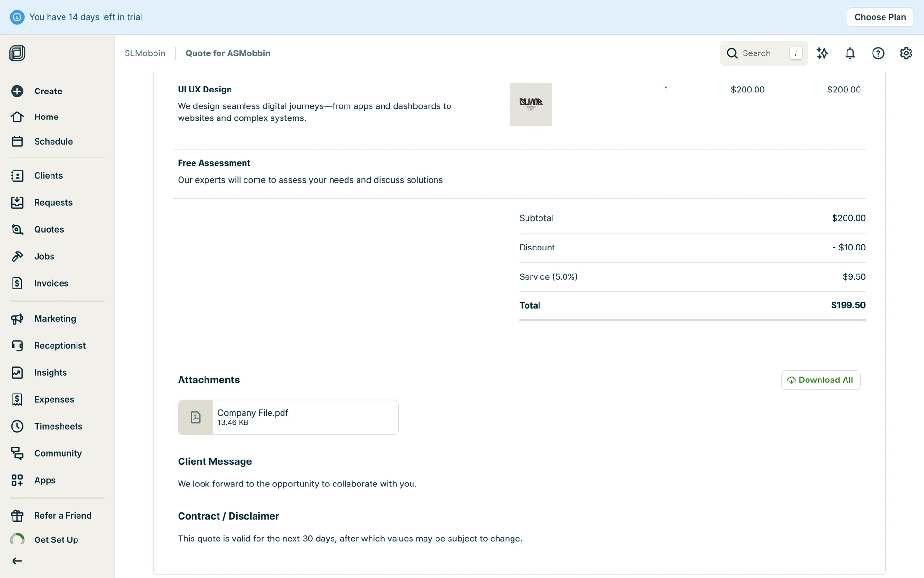Go to Invoices in sidebar
The width and height of the screenshot is (924, 578).
click(x=51, y=283)
